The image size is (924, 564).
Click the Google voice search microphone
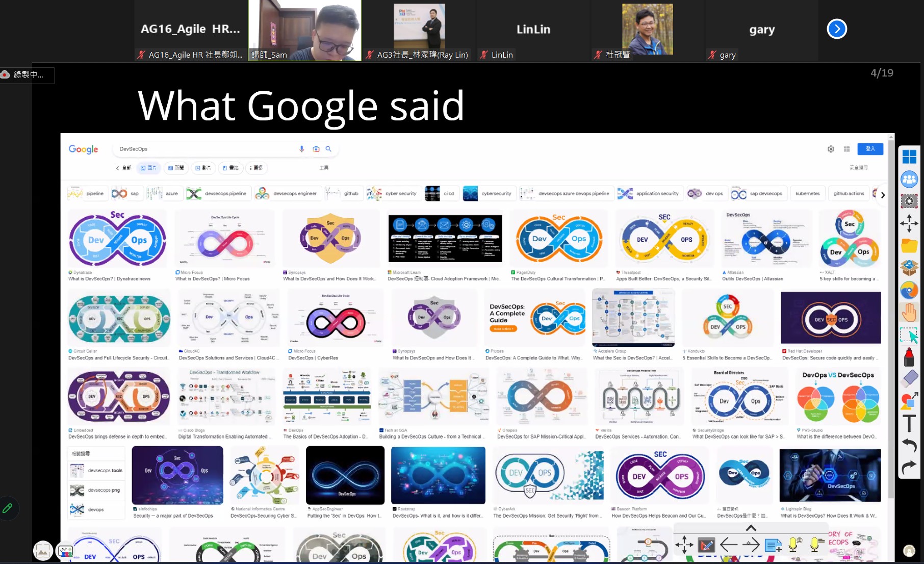click(301, 149)
